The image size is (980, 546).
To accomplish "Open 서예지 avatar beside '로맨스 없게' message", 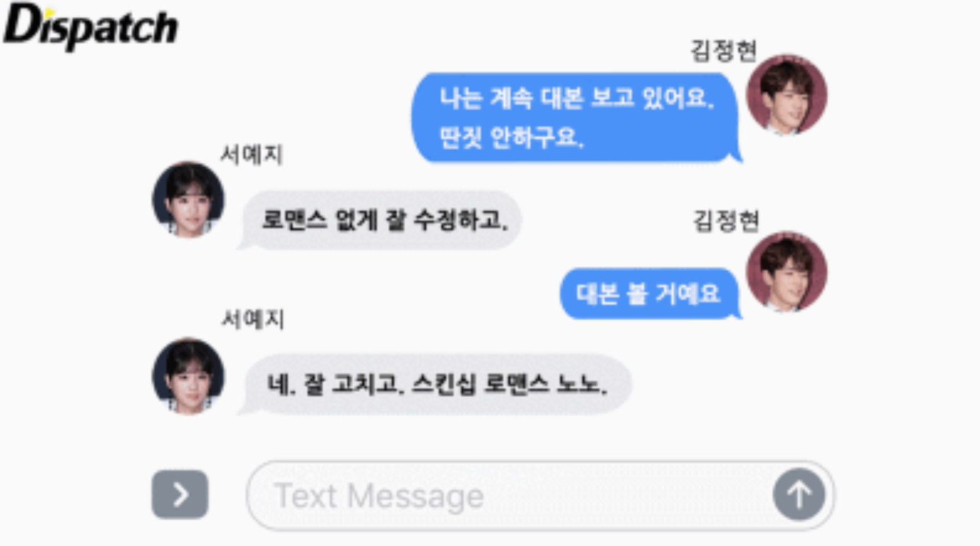I will coord(188,199).
